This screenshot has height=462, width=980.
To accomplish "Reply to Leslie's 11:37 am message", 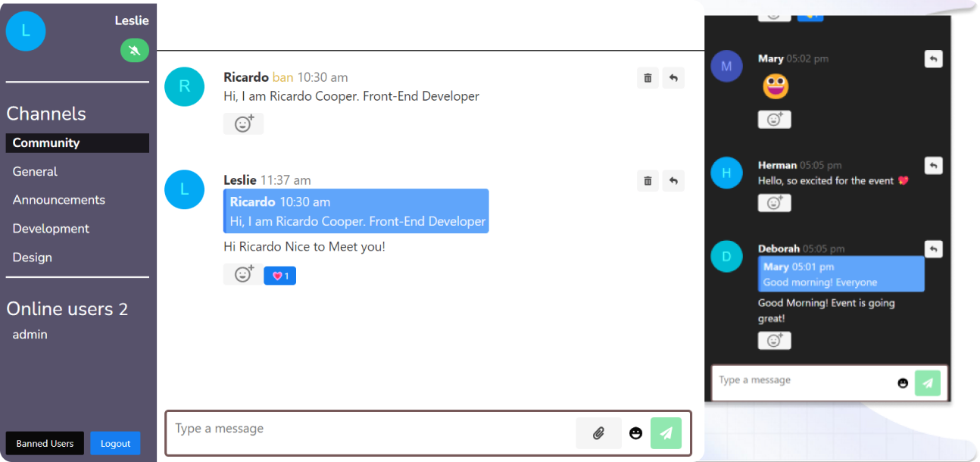I will point(673,180).
